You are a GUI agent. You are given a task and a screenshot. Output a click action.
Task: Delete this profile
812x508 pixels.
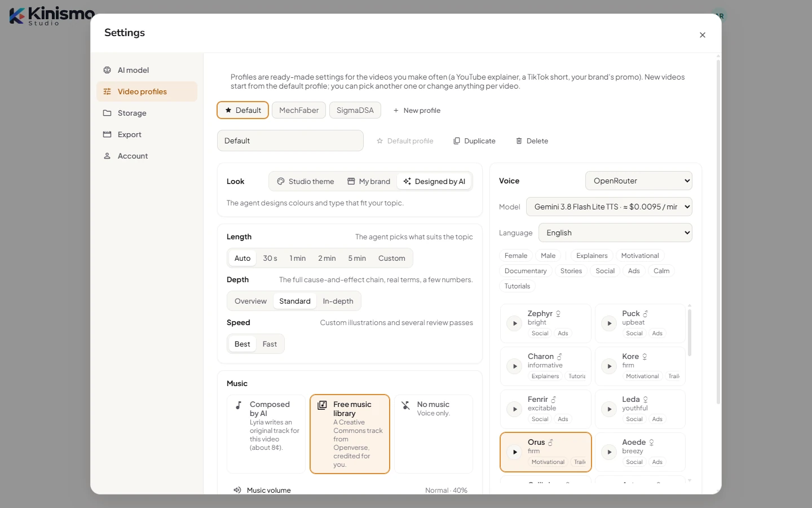pos(532,141)
